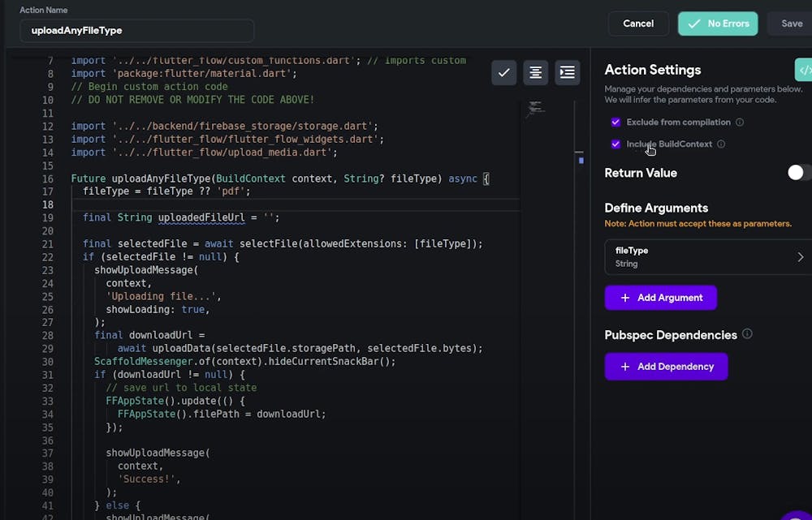Uncheck the Include BuildContext checkbox
Image resolution: width=812 pixels, height=520 pixels.
tap(615, 144)
